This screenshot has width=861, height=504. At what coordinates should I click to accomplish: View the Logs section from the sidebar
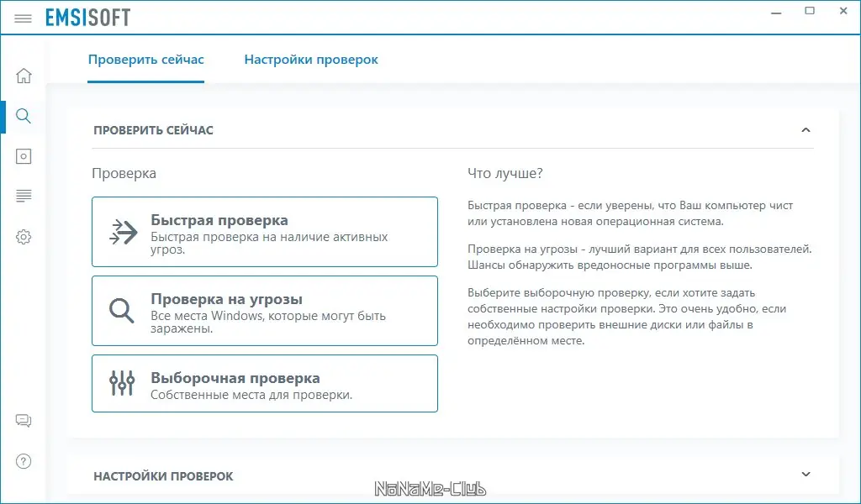click(23, 196)
